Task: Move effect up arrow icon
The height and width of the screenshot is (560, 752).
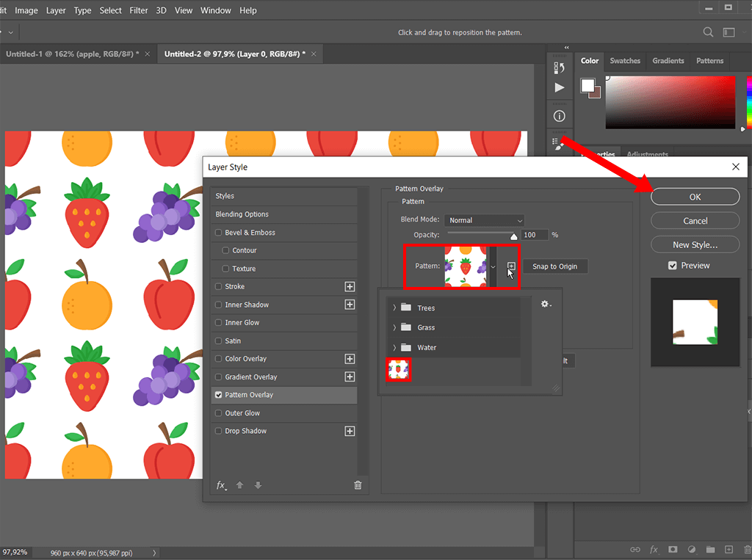Action: (x=240, y=485)
